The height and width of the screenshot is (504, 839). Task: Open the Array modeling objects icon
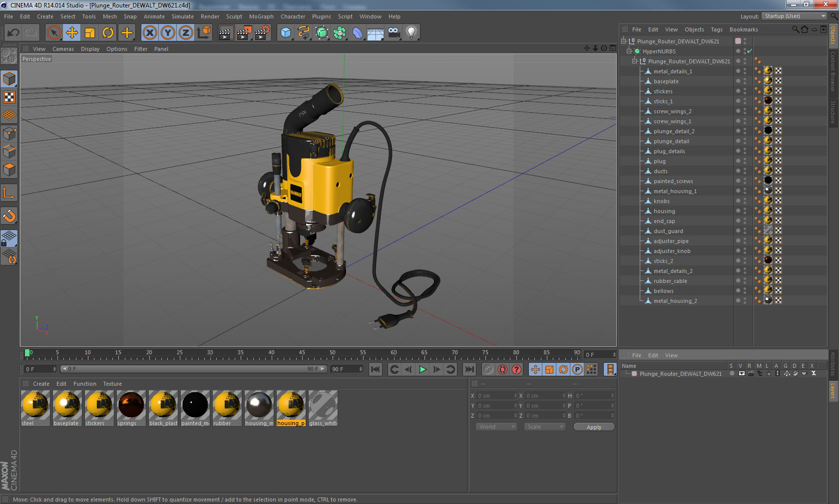coord(340,33)
